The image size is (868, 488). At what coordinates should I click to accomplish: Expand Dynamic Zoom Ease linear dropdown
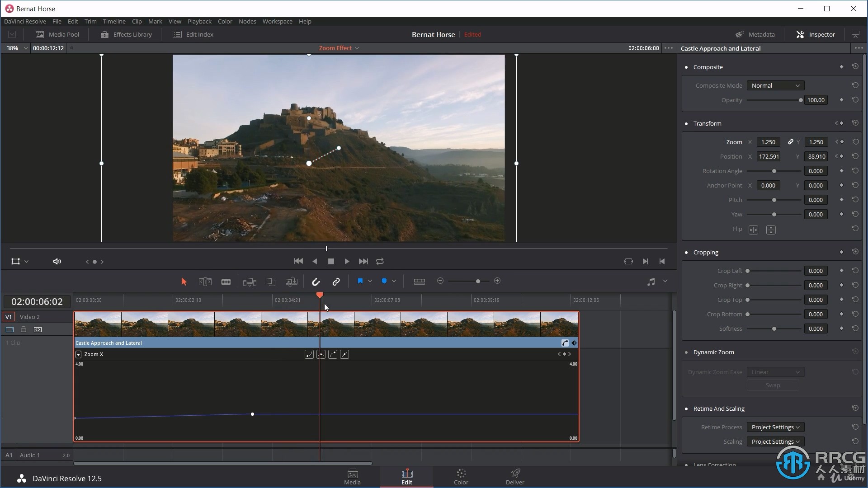(774, 372)
